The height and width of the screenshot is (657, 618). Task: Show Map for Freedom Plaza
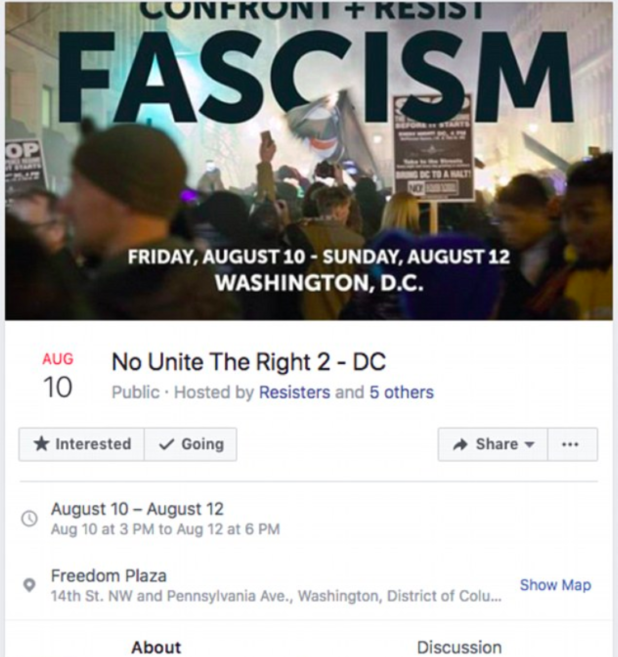(555, 585)
